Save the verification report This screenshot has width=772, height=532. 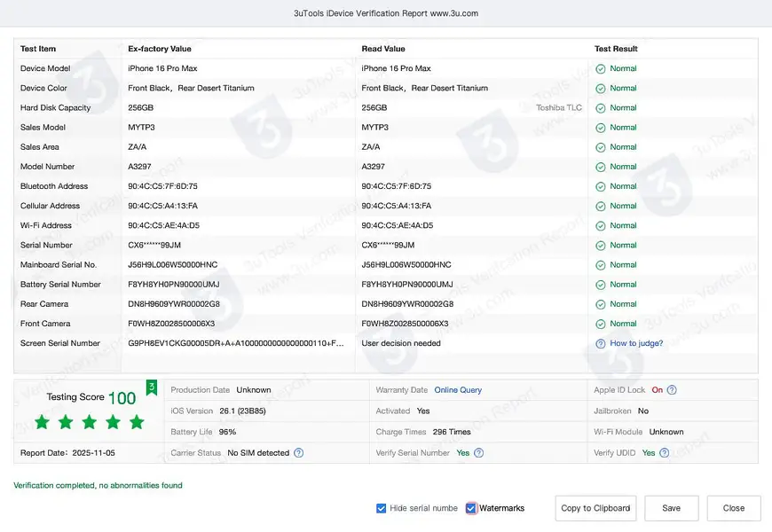click(671, 508)
